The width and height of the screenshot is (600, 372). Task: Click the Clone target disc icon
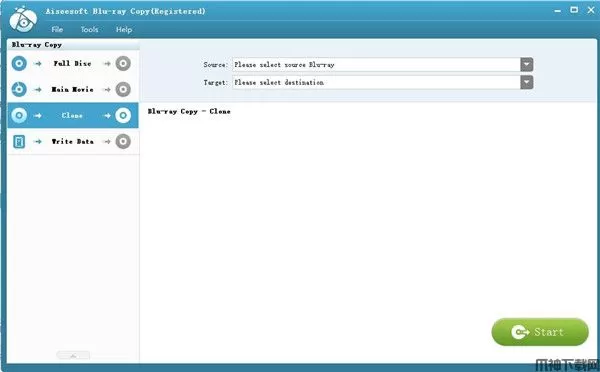123,115
